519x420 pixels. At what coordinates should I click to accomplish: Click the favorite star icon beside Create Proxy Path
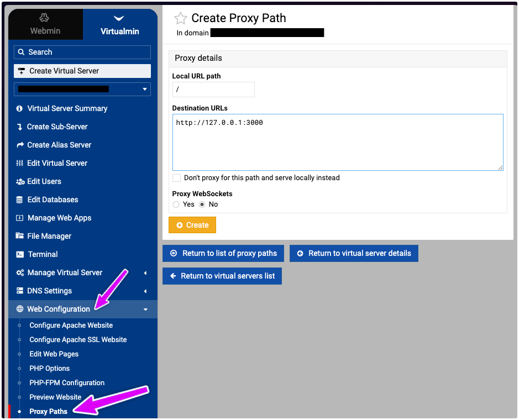click(x=180, y=18)
